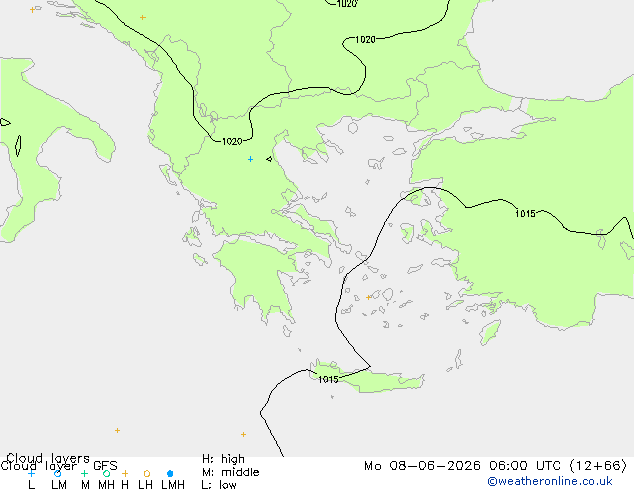Click the 'H: high' legend text
This screenshot has width=634, height=490.
point(223,459)
